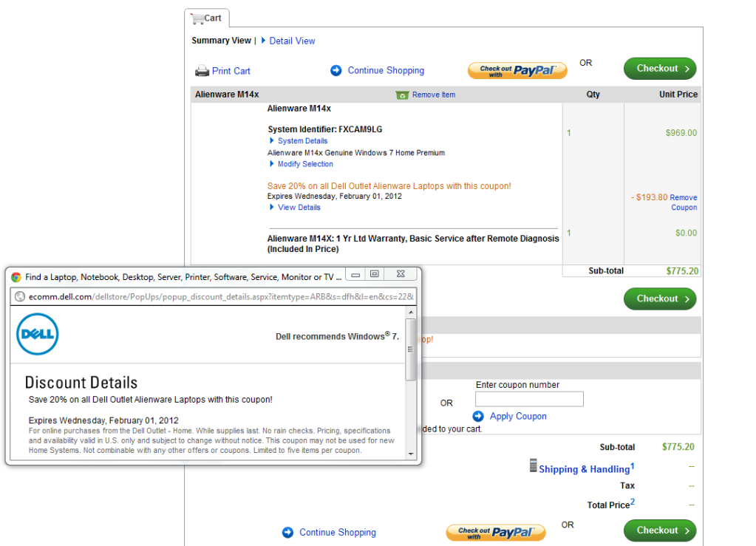Click the printer icon next to Print Cart

pyautogui.click(x=202, y=71)
